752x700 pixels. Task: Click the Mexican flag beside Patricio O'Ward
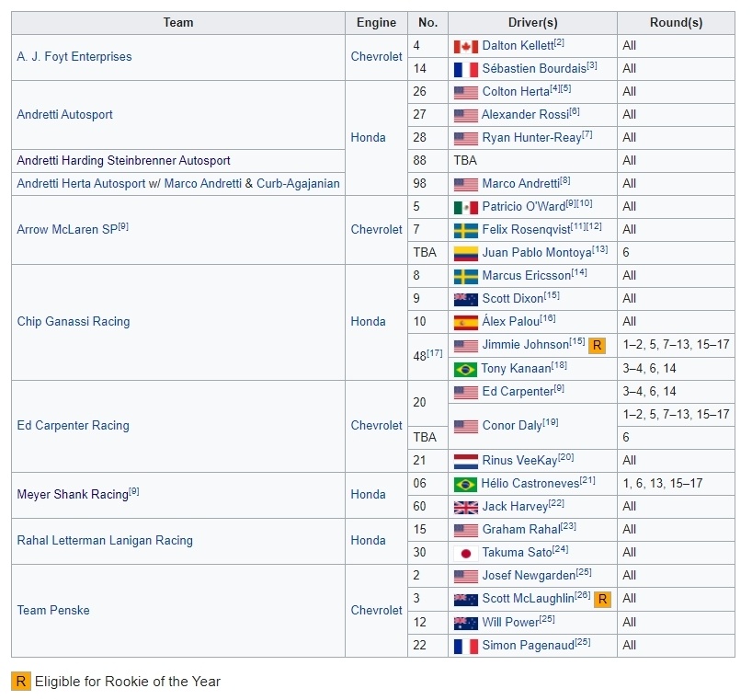point(466,208)
